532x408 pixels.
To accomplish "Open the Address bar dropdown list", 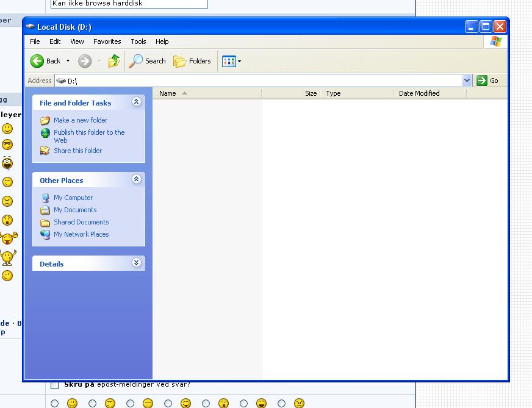I will (467, 81).
